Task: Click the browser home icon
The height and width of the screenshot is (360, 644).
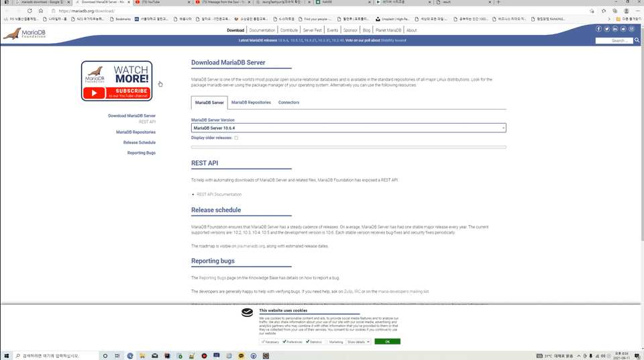Action: coord(41,11)
